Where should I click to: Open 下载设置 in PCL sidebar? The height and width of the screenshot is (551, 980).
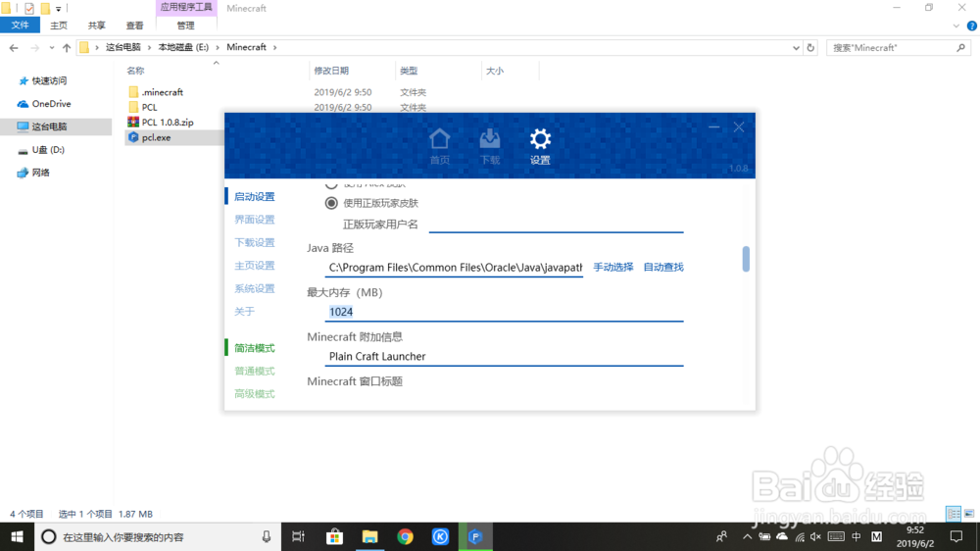[255, 243]
